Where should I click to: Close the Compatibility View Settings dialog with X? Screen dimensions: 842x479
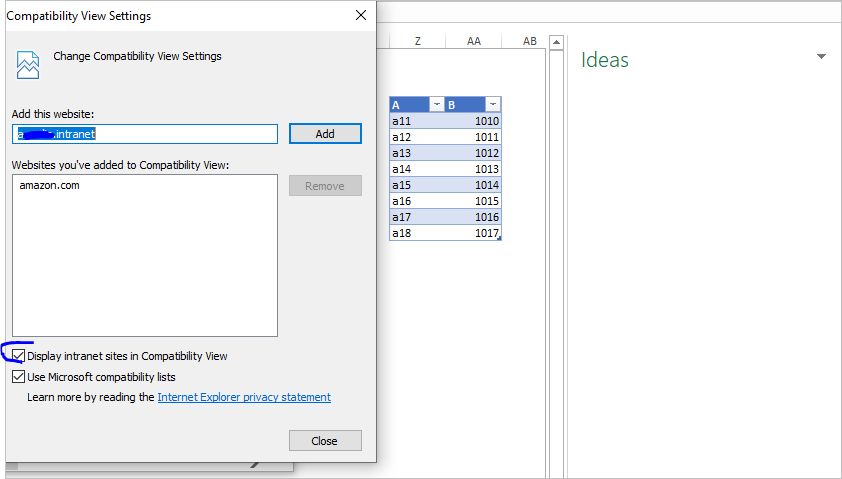click(361, 15)
